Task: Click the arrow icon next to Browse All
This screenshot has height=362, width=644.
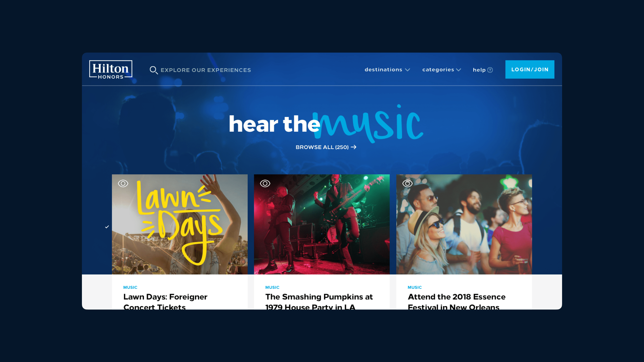Action: [354, 147]
